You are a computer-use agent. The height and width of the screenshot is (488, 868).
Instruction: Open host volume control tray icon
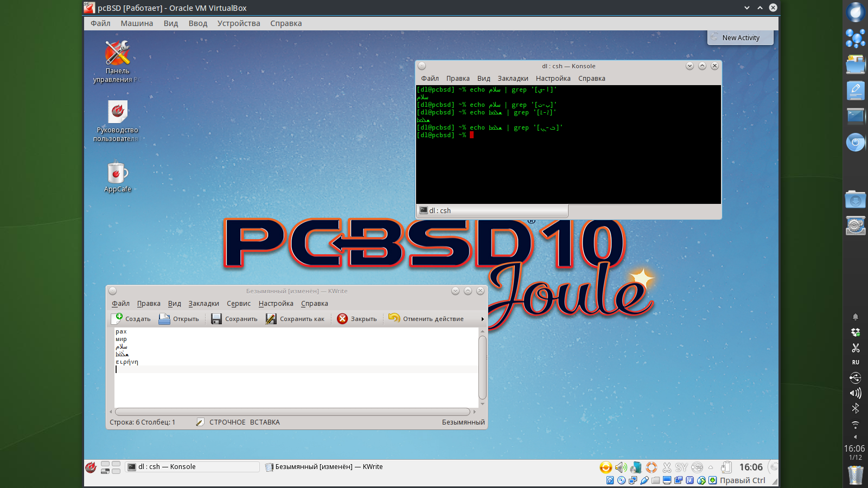click(856, 393)
